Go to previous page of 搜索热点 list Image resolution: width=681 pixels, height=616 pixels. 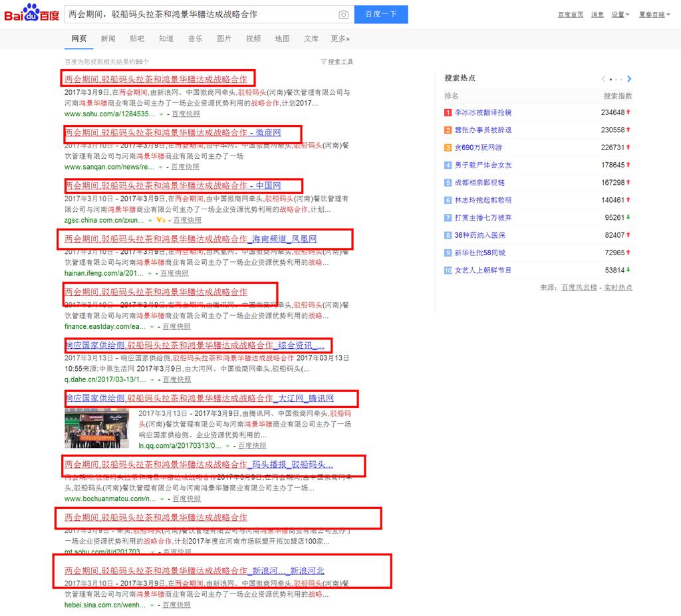coord(604,79)
